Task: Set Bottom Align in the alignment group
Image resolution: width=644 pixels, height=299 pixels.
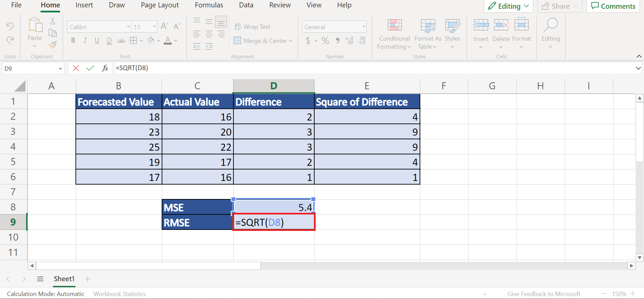Action: (x=221, y=22)
